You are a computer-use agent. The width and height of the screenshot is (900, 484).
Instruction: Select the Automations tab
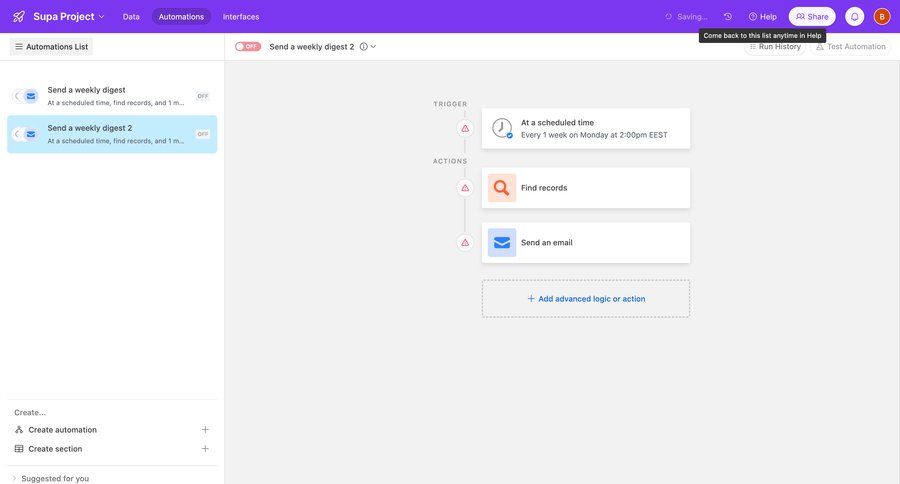pos(181,17)
